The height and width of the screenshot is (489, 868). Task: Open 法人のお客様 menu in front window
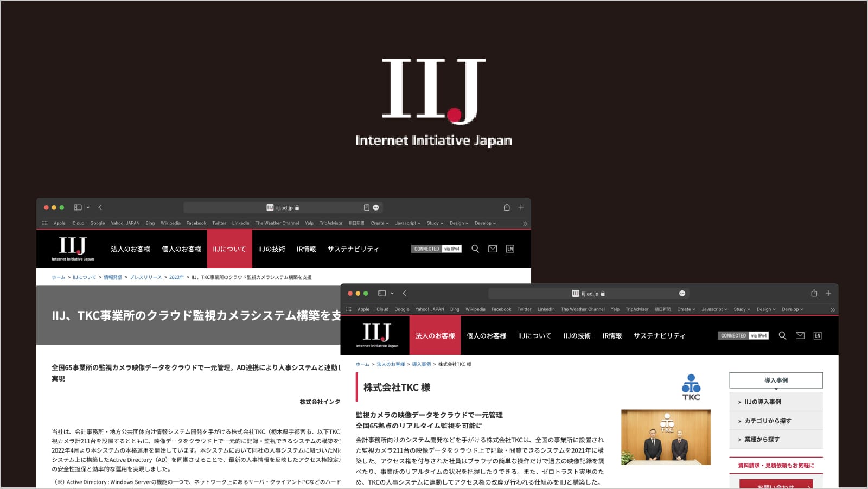pos(435,335)
